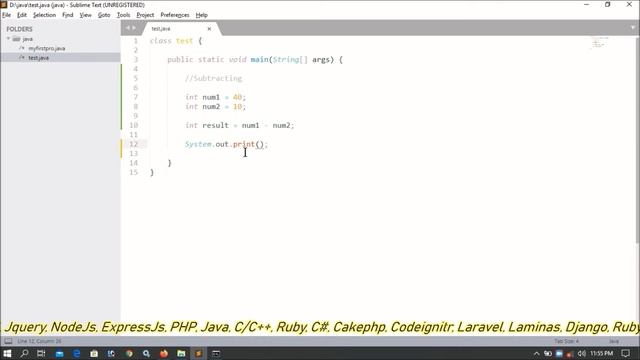Open the magnifier search app in taskbar
The width and height of the screenshot is (640, 360).
147,353
